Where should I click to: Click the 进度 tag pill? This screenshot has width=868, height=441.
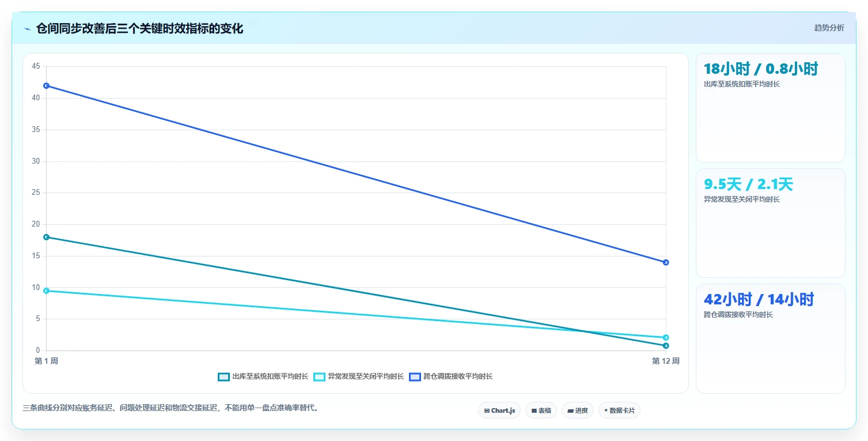pyautogui.click(x=578, y=410)
